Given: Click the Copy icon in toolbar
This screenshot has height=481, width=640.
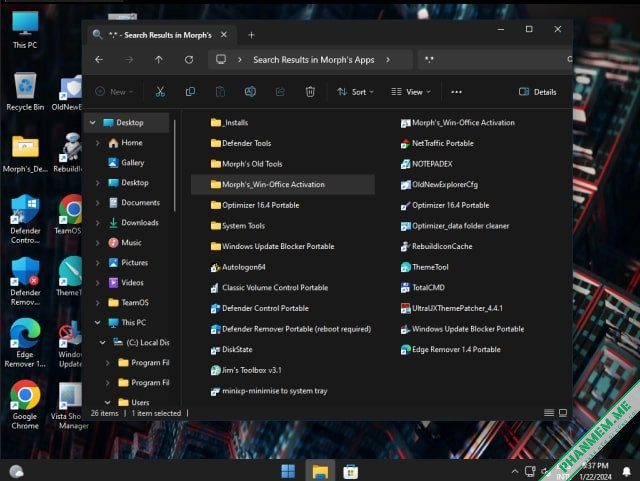Looking at the screenshot, I should pos(190,92).
